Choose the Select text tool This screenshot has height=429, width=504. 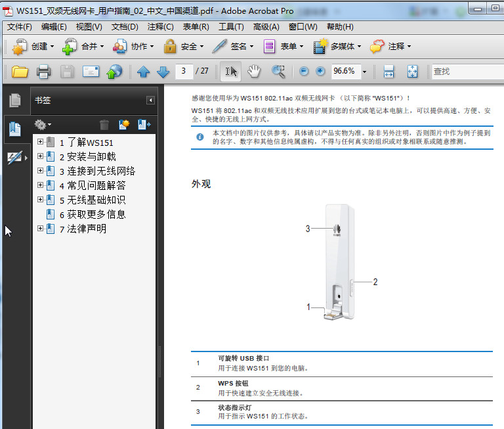pos(231,72)
